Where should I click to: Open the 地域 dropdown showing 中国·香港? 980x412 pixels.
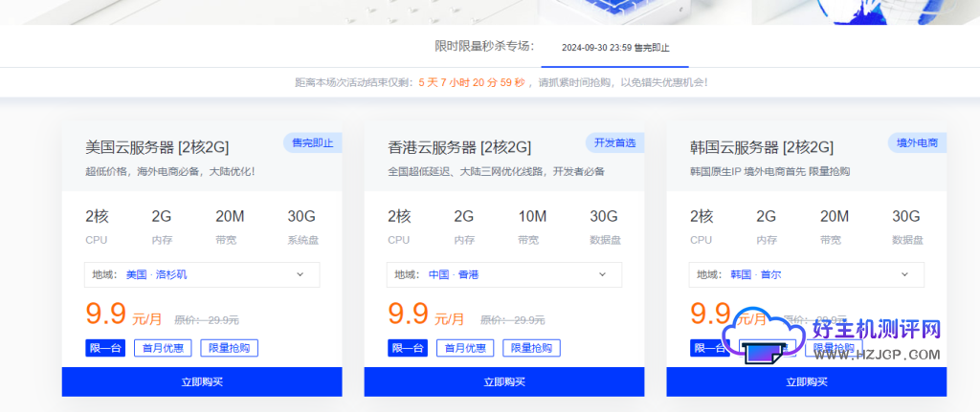[504, 274]
